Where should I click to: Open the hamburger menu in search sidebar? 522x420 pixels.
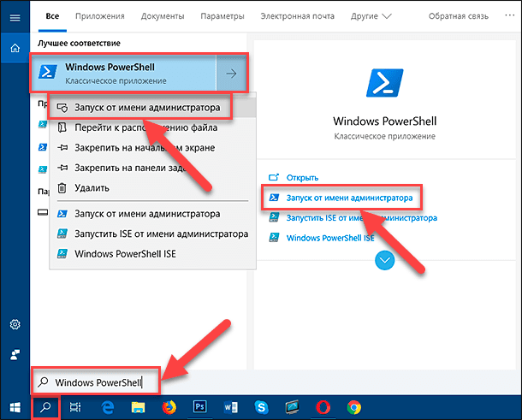point(15,17)
